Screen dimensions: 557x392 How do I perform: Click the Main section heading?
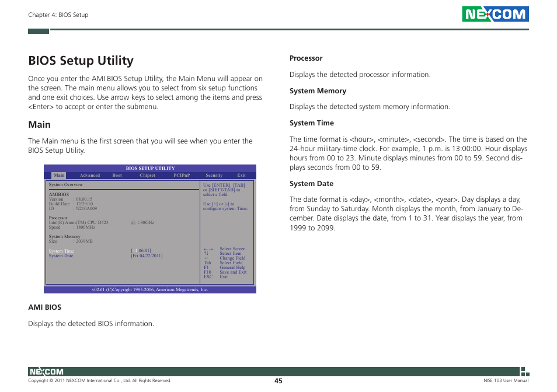pyautogui.click(x=40, y=124)
